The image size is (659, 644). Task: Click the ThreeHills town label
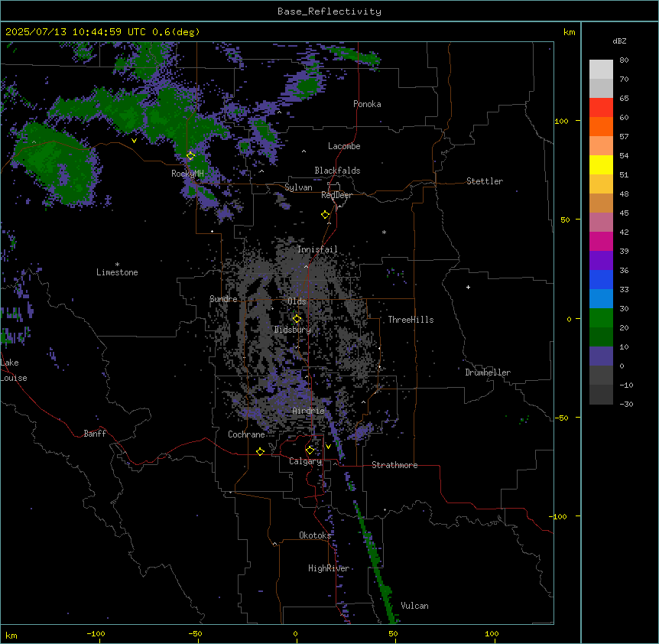[x=411, y=320]
